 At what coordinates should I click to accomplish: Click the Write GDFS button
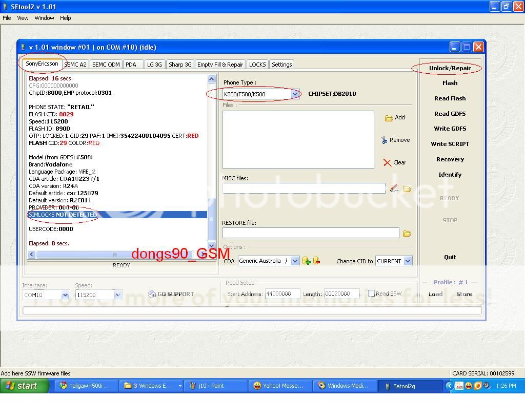[x=450, y=129]
